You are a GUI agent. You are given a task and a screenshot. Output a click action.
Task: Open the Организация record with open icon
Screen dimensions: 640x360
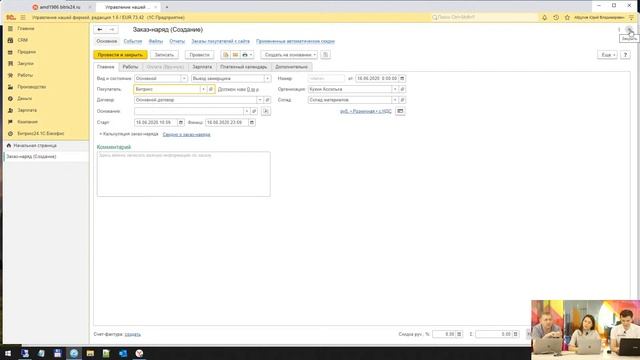pyautogui.click(x=402, y=89)
